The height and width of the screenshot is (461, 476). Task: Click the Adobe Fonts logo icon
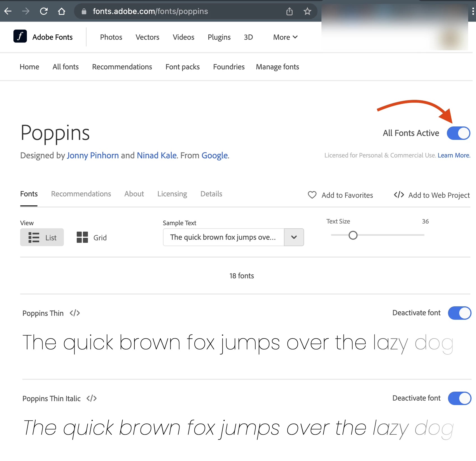tap(20, 36)
